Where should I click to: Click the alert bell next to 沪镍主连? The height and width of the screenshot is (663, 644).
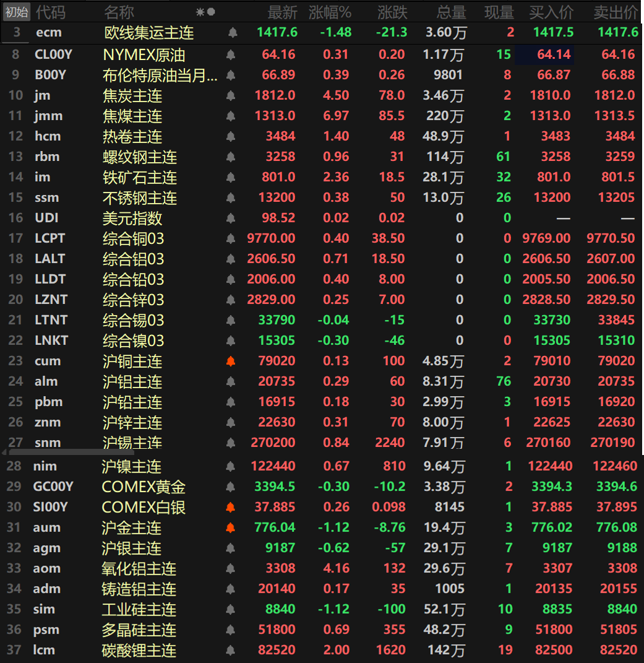[231, 467]
